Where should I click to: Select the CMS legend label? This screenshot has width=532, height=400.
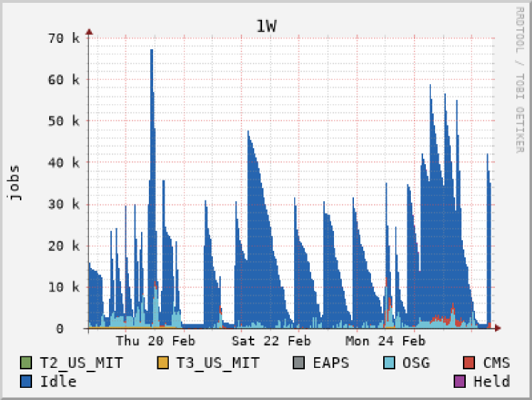tap(496, 363)
